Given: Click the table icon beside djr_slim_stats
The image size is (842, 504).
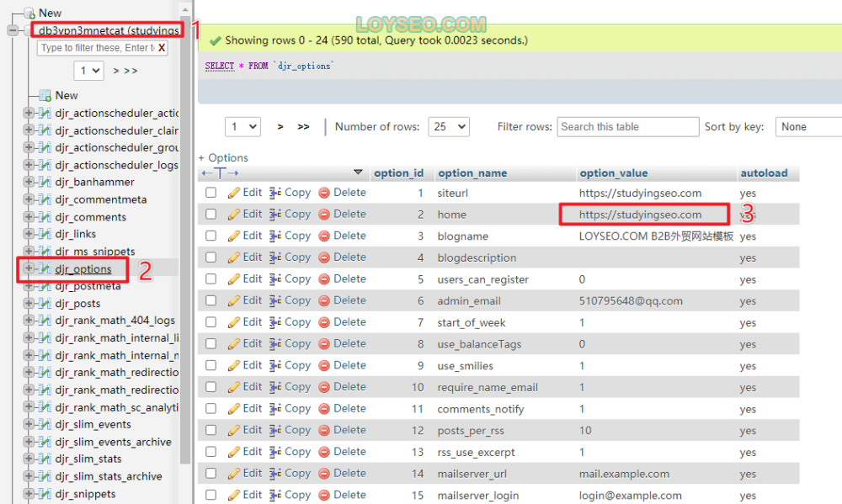Looking at the screenshot, I should coord(45,459).
